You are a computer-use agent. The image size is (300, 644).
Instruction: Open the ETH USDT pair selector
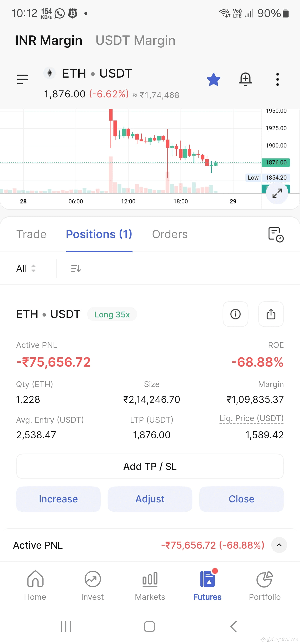[x=88, y=73]
